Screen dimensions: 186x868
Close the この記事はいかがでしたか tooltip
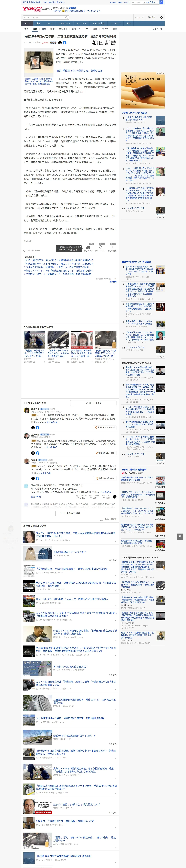point(80,247)
